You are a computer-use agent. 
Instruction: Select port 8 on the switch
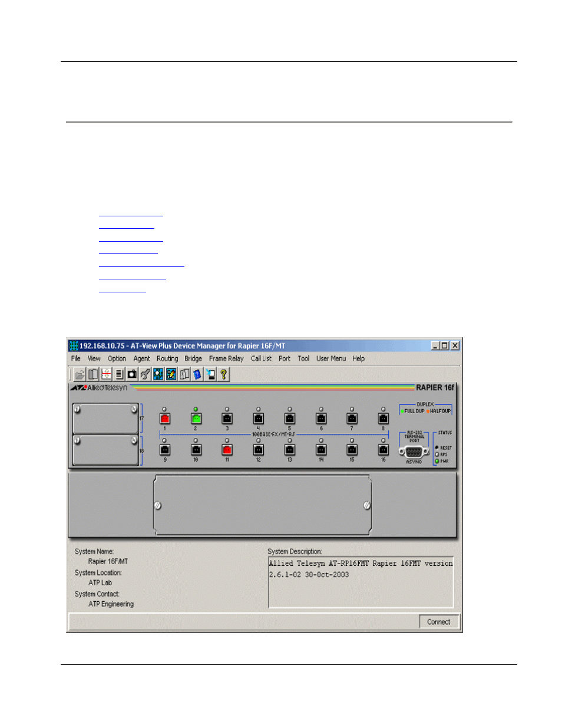pyautogui.click(x=384, y=419)
